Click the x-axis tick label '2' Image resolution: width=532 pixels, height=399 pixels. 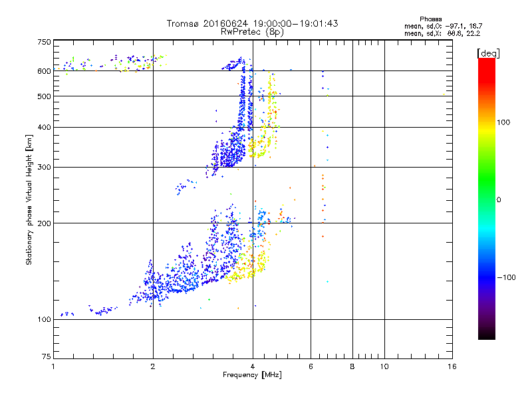153,366
